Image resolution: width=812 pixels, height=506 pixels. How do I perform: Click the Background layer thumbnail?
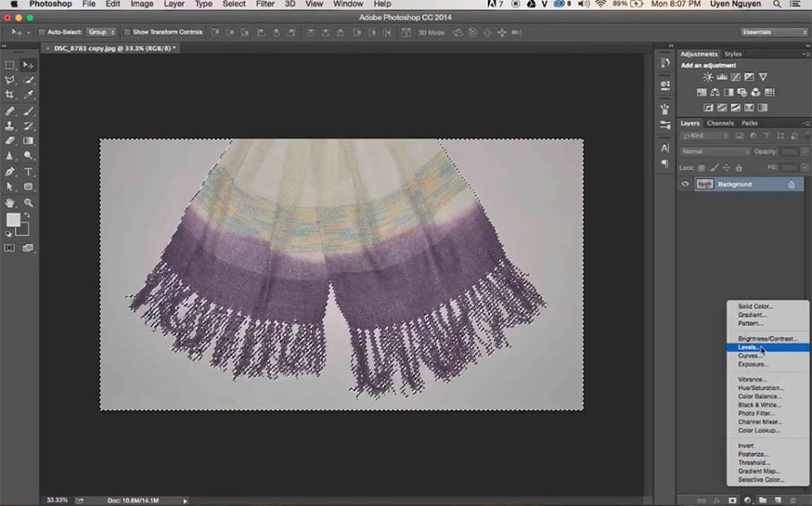pyautogui.click(x=704, y=184)
